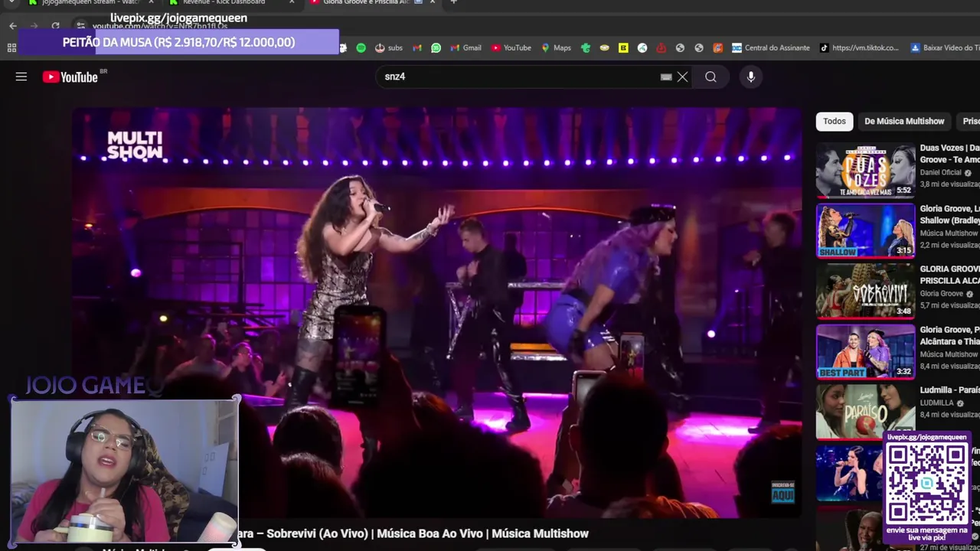980x551 pixels.
Task: Open the Gmail bookmark
Action: 465,47
